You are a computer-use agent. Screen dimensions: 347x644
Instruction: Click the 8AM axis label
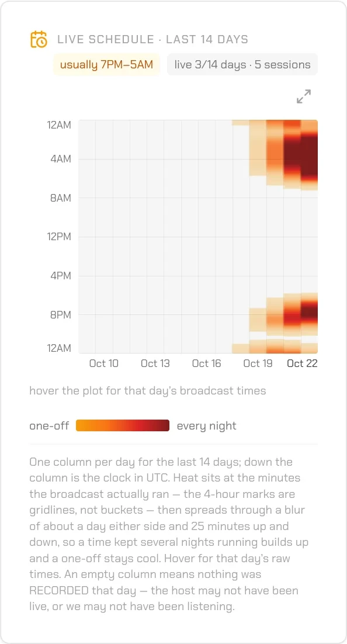coord(60,198)
